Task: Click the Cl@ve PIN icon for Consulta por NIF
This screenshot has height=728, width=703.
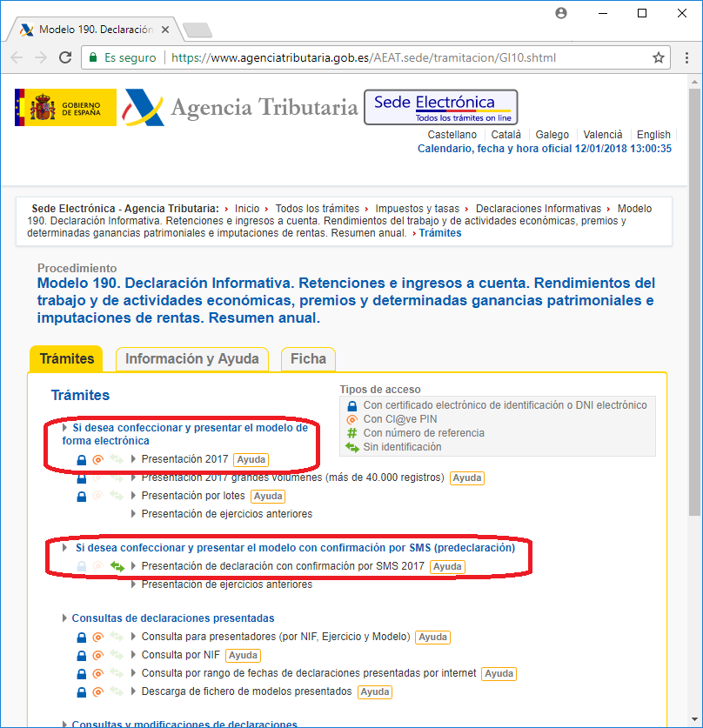Action: click(97, 656)
